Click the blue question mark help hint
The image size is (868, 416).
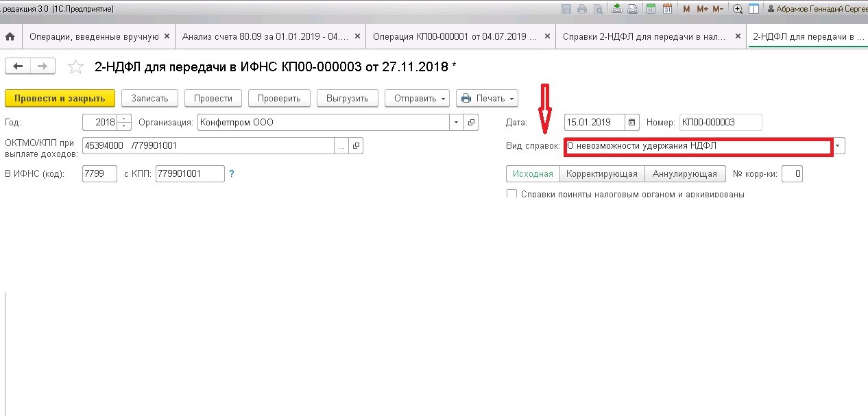(x=232, y=174)
